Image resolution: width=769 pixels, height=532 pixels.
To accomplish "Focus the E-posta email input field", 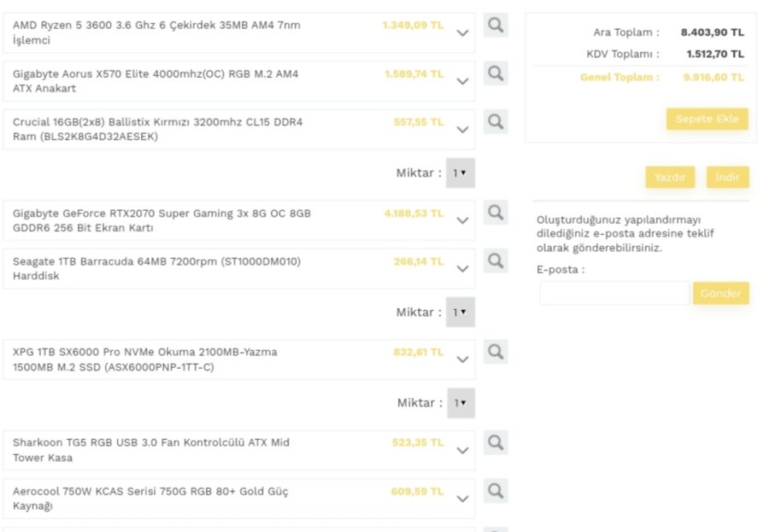I will point(614,294).
